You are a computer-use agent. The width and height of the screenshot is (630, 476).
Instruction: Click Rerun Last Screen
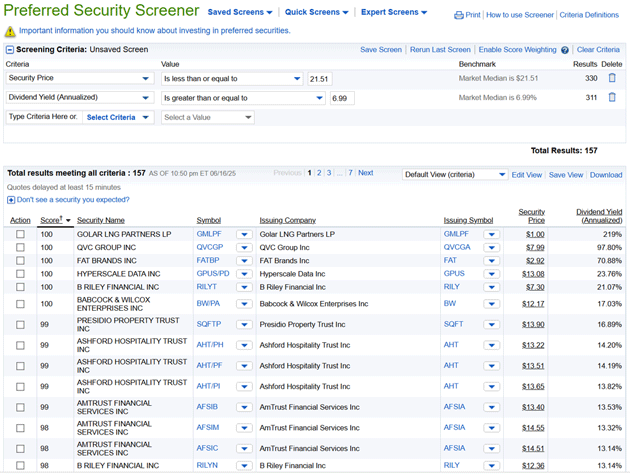point(440,50)
